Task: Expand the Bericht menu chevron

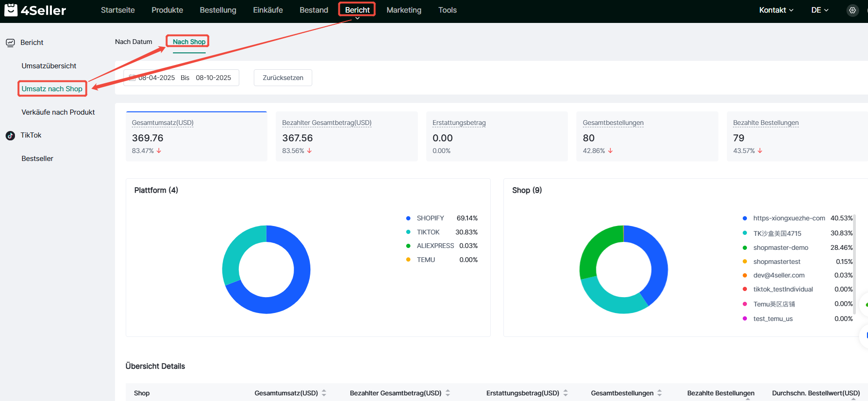Action: 357,18
